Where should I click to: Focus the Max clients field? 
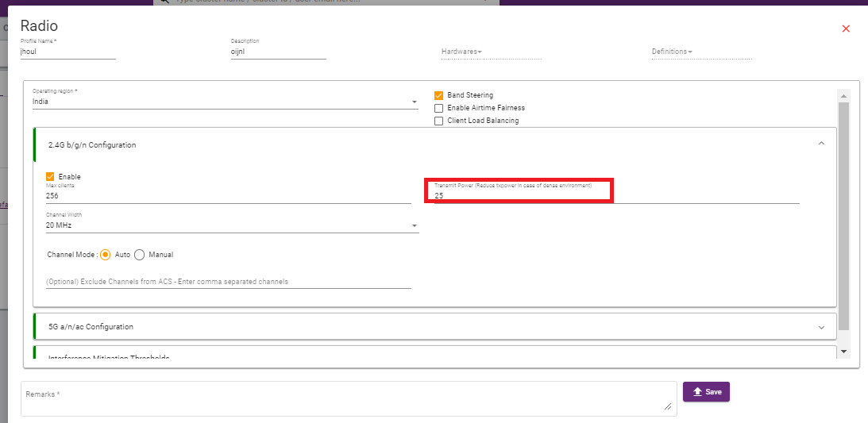228,196
